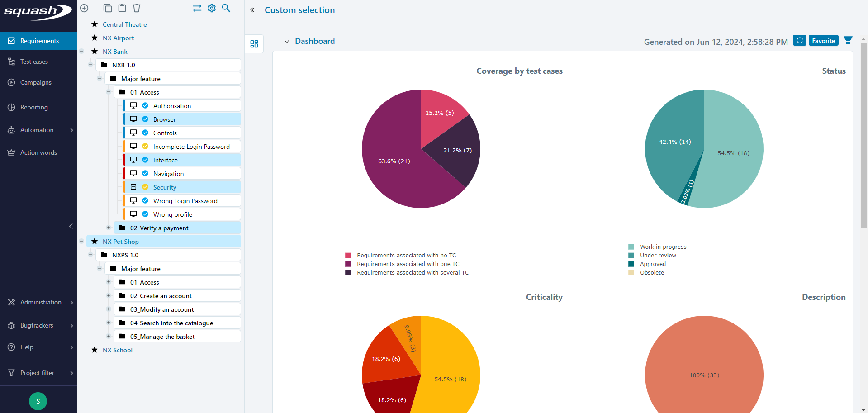
Task: Collapse the Dashboard section chevron
Action: [287, 41]
